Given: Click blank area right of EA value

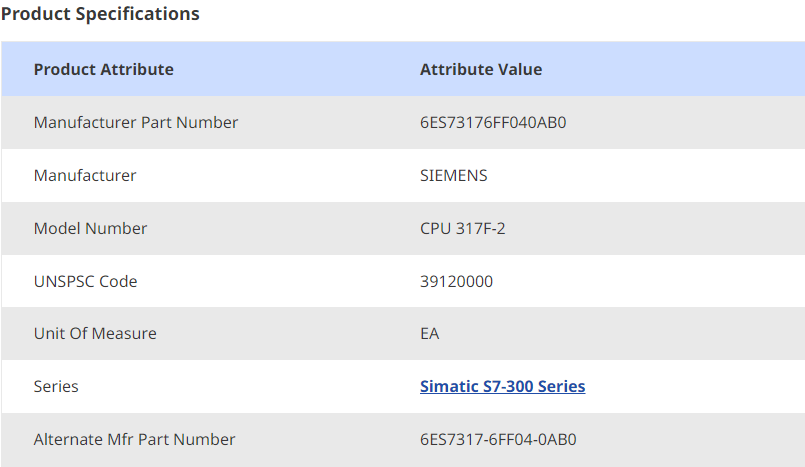Looking at the screenshot, I should point(620,333).
